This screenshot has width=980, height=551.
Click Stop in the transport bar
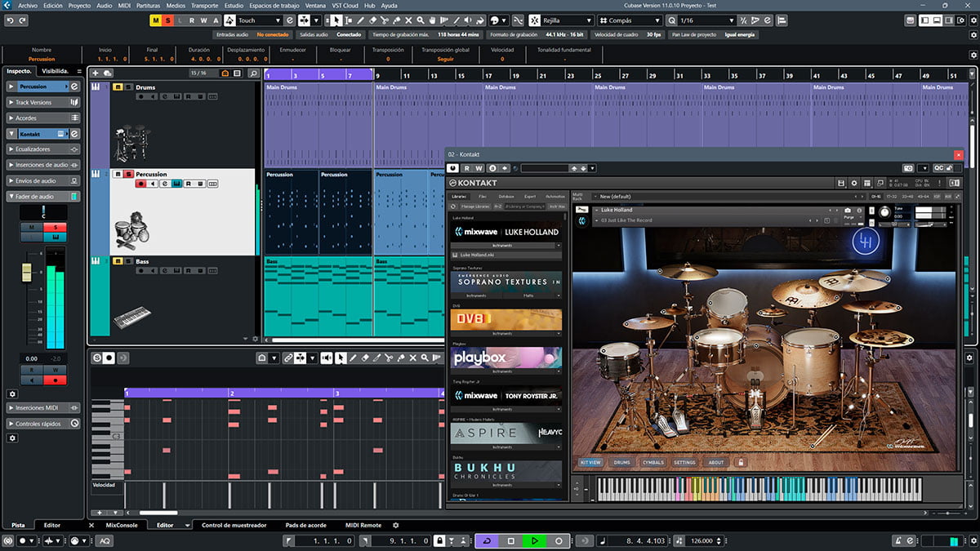(x=510, y=540)
